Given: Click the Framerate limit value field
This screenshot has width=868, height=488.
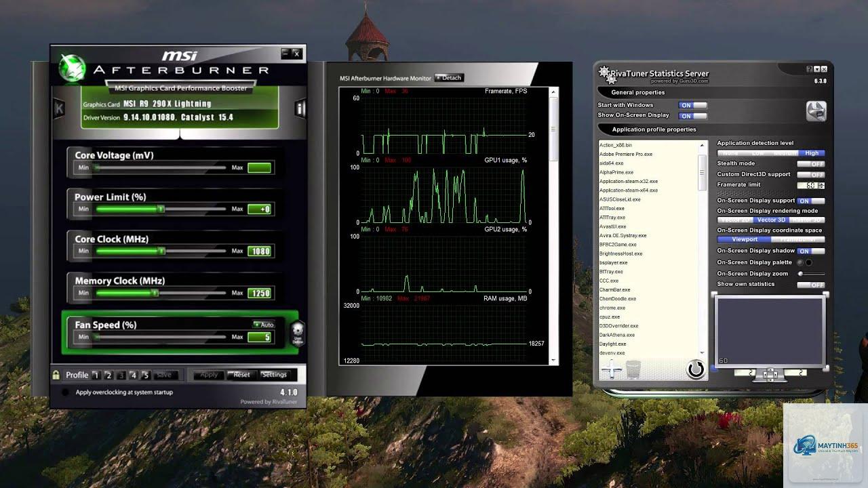Looking at the screenshot, I should pos(808,185).
